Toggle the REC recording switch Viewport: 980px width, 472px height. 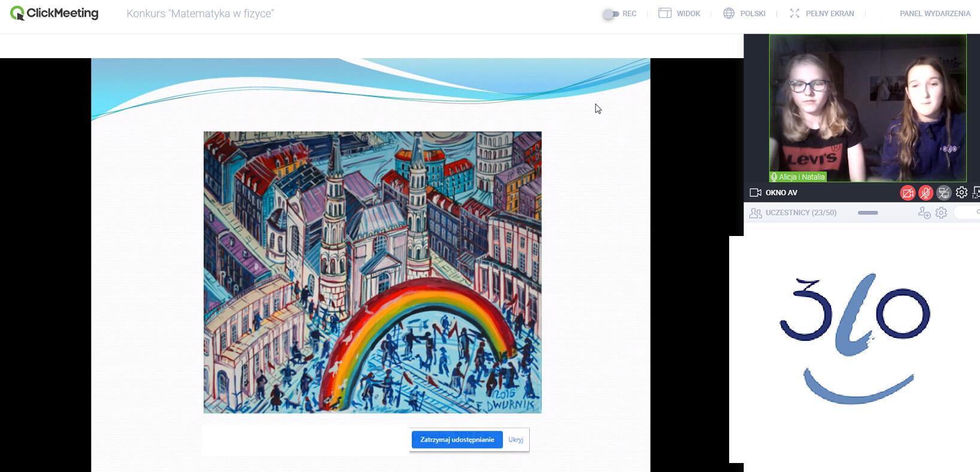611,14
